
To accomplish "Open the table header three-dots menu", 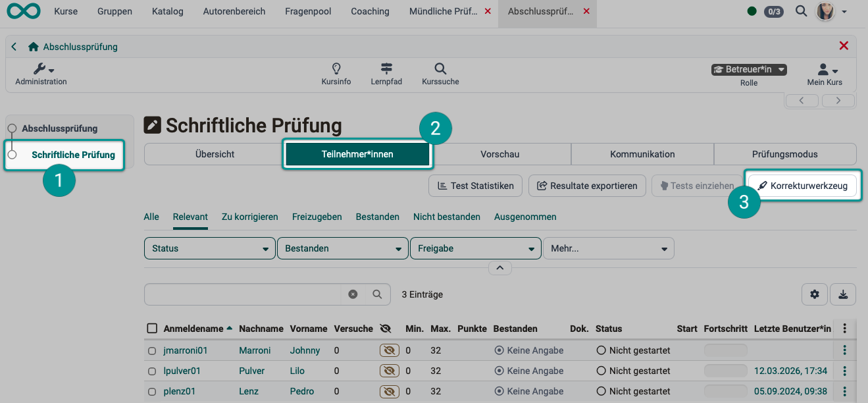I will pos(845,328).
